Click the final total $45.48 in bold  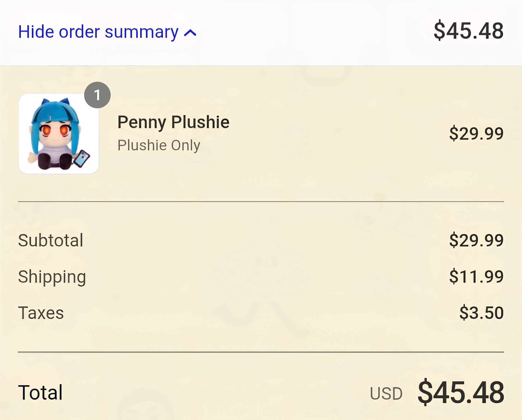461,393
